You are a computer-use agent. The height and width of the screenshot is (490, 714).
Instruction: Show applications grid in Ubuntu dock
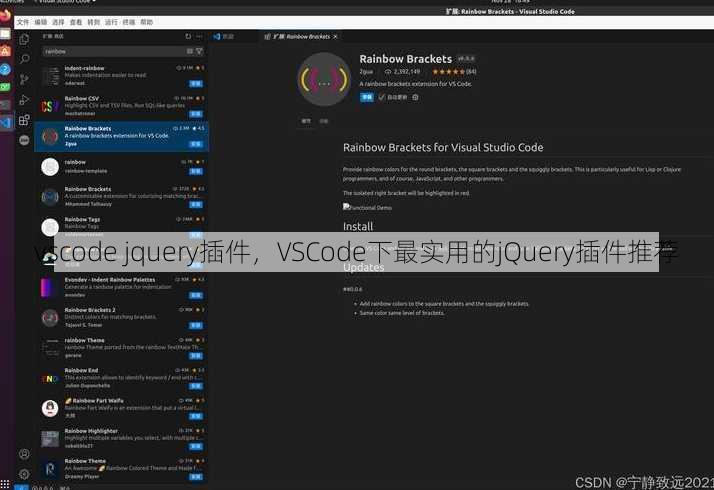[5, 484]
